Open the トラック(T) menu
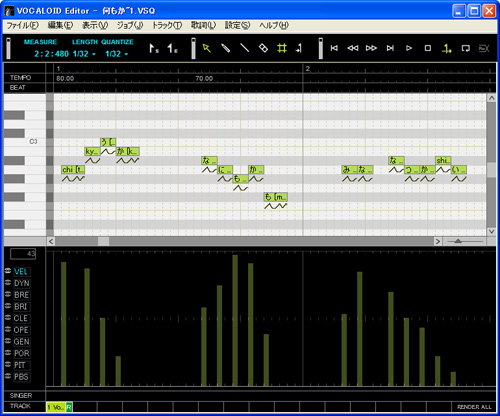Viewport: 500px width, 416px height. (x=167, y=25)
